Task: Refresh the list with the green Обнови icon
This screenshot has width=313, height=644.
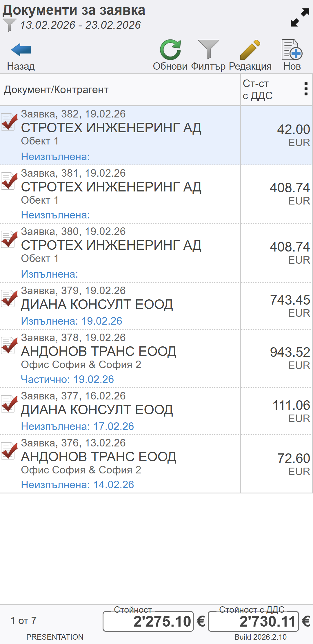Action: [170, 50]
